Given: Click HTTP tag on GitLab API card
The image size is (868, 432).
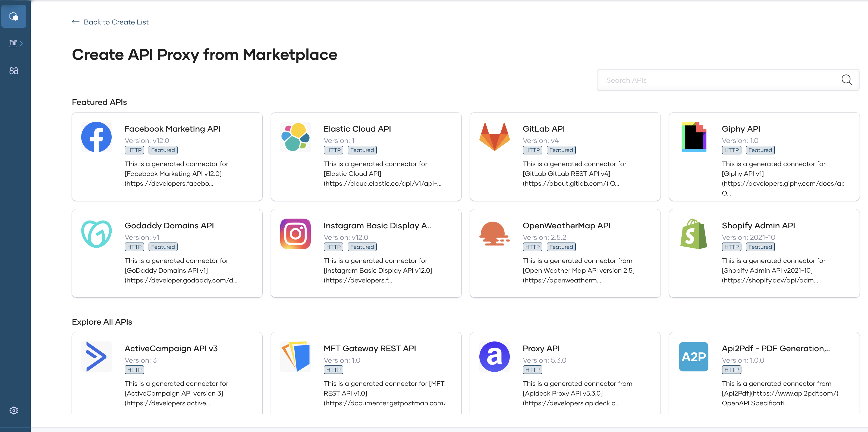Looking at the screenshot, I should 532,150.
